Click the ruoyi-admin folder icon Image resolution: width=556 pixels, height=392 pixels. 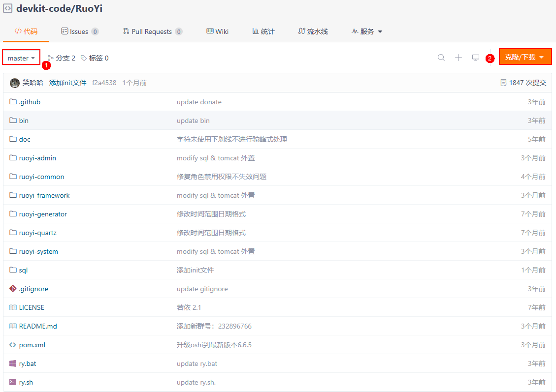(13, 157)
